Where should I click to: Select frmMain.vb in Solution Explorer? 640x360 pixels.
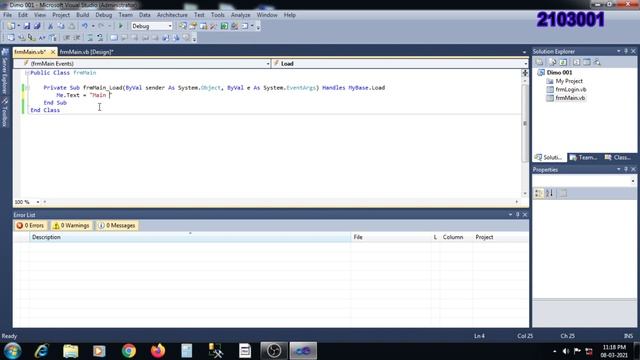click(570, 98)
